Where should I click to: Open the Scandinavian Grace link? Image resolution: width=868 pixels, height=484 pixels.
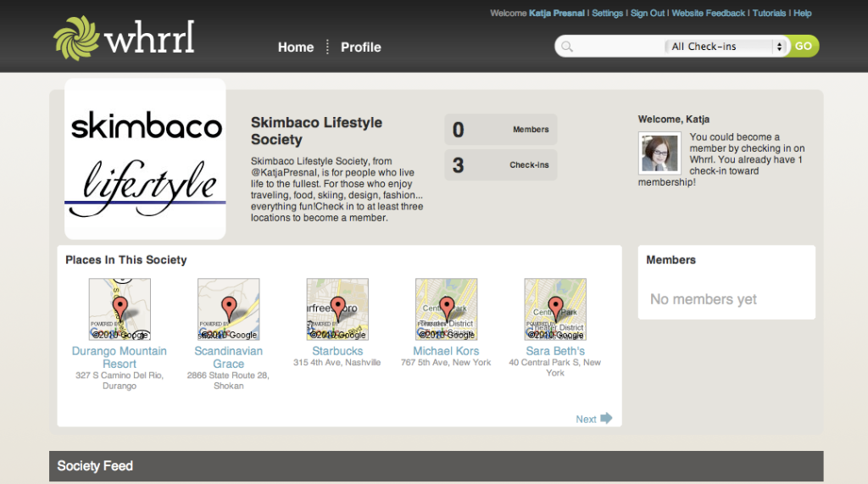229,357
